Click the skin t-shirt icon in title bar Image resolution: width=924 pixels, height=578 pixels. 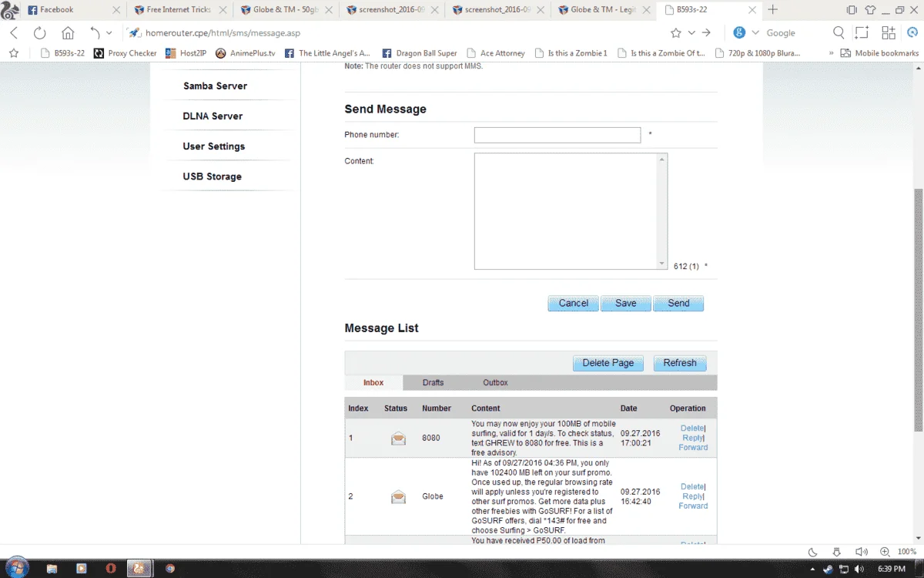coord(870,10)
